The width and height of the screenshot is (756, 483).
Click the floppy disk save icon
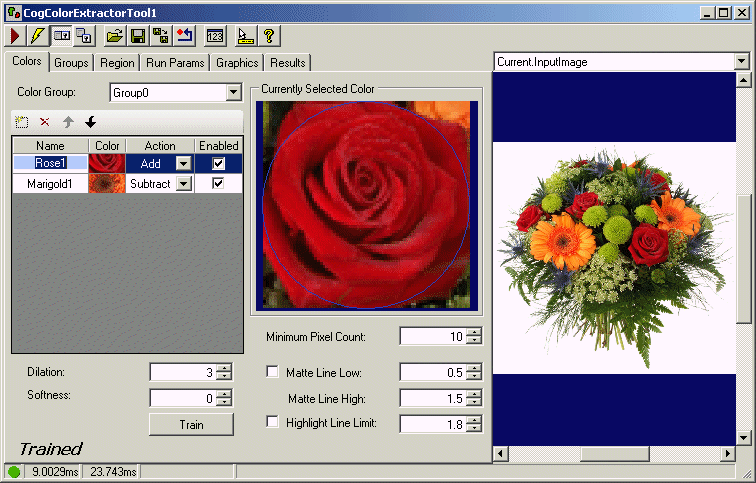coord(138,36)
